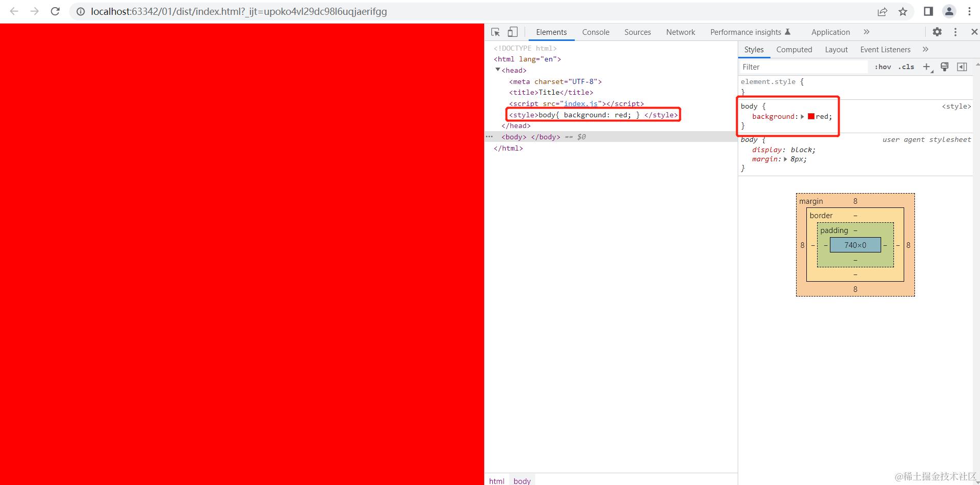Click the DOCTYPE html node
Screen dimensions: 980x485
(x=525, y=48)
